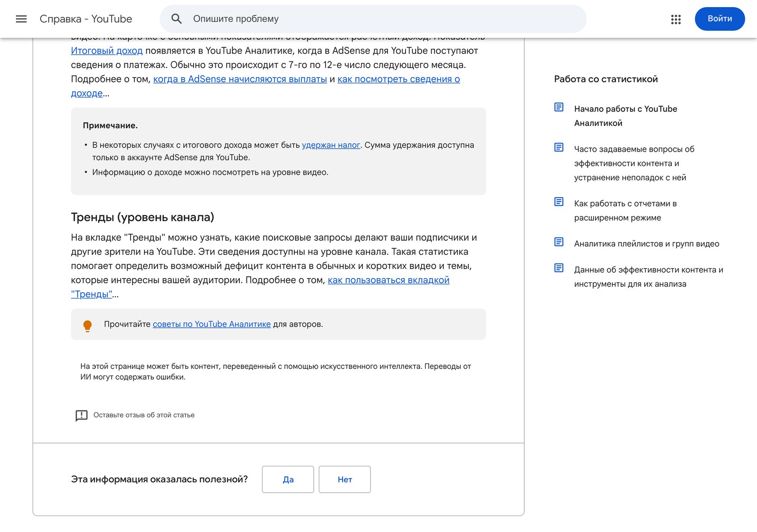Open "Данные об эффективности контента" article

tap(648, 277)
